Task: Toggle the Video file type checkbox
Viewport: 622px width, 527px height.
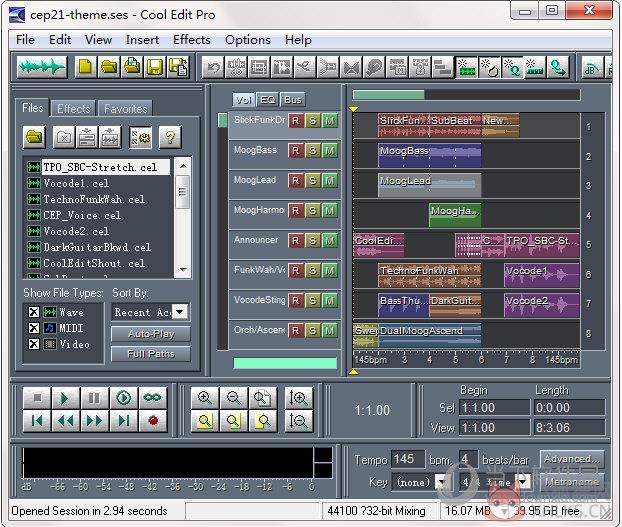Action: [x=34, y=344]
